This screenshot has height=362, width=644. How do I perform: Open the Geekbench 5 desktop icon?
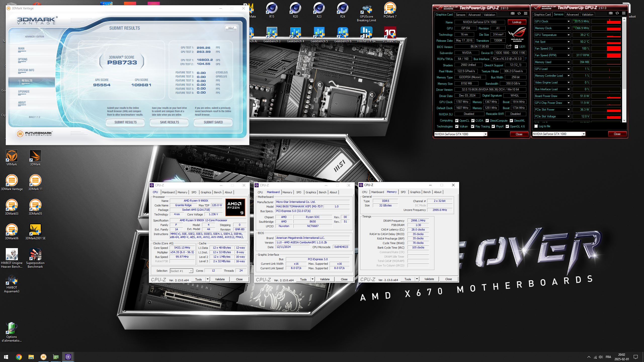pyautogui.click(x=319, y=35)
